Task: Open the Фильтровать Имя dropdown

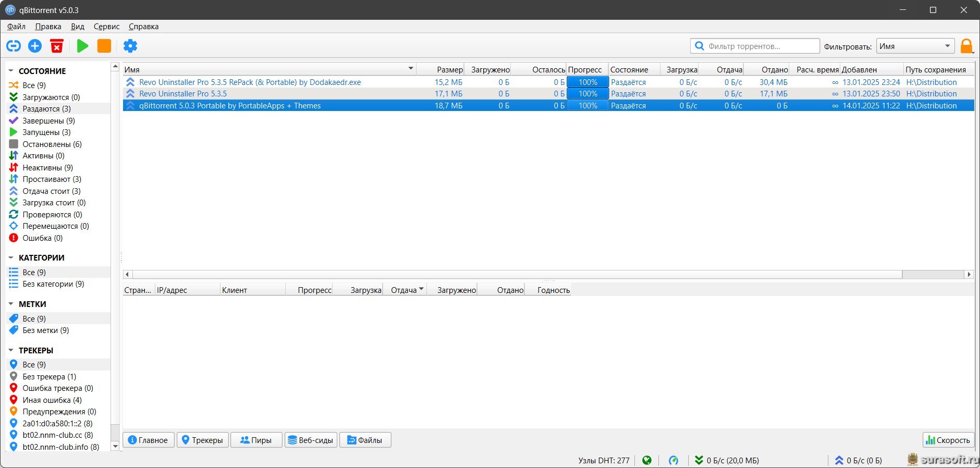Action: (915, 46)
